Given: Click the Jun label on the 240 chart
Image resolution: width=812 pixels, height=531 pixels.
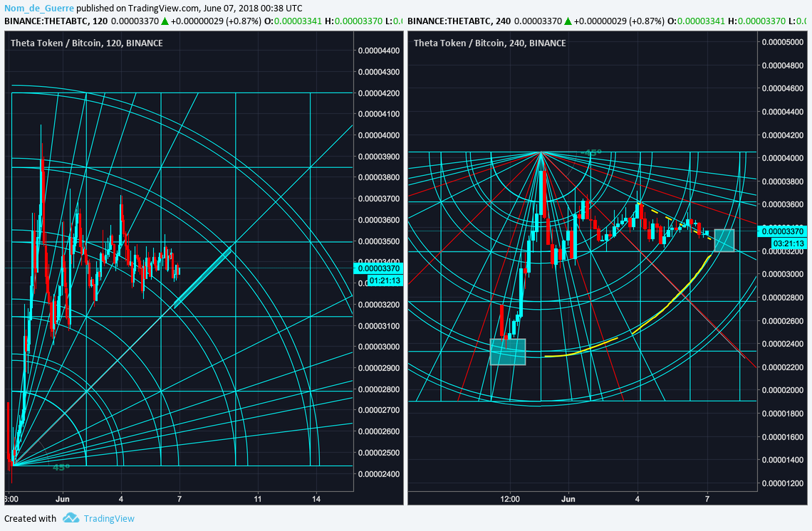Looking at the screenshot, I should (x=568, y=499).
